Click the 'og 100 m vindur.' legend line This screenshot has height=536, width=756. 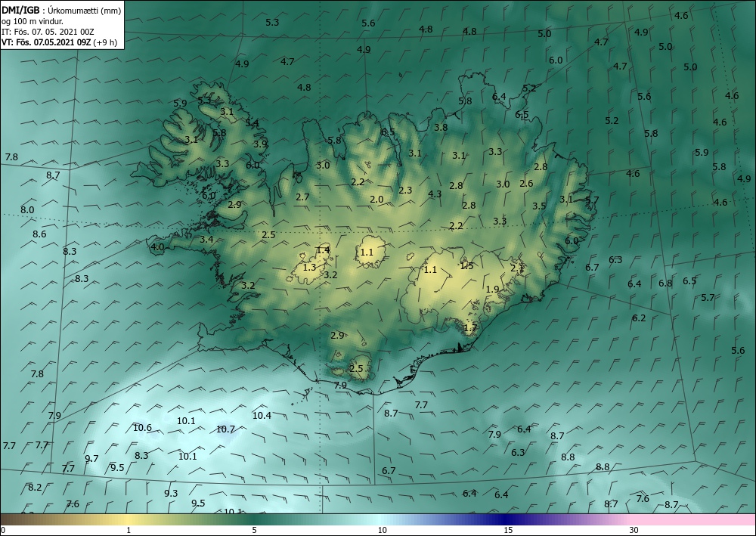(x=33, y=21)
